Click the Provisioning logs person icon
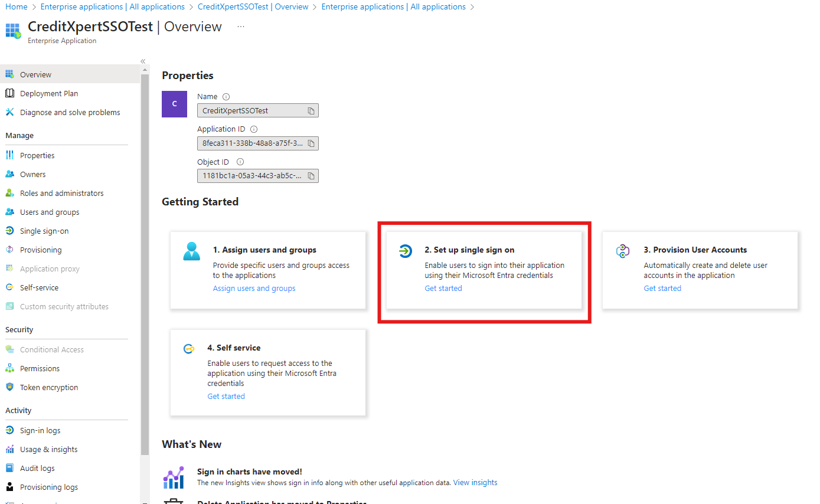The image size is (820, 504). click(9, 487)
